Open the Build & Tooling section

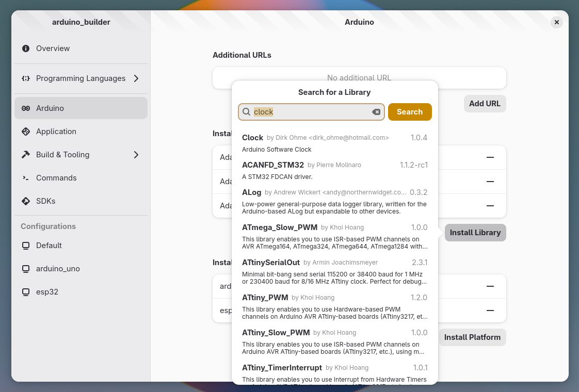coord(81,155)
